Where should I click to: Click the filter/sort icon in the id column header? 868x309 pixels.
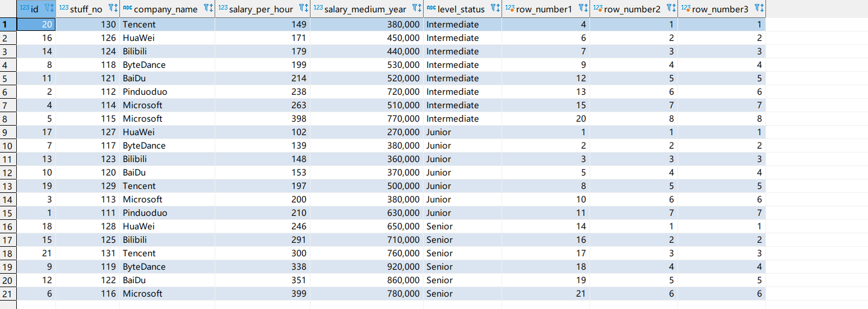click(x=48, y=8)
